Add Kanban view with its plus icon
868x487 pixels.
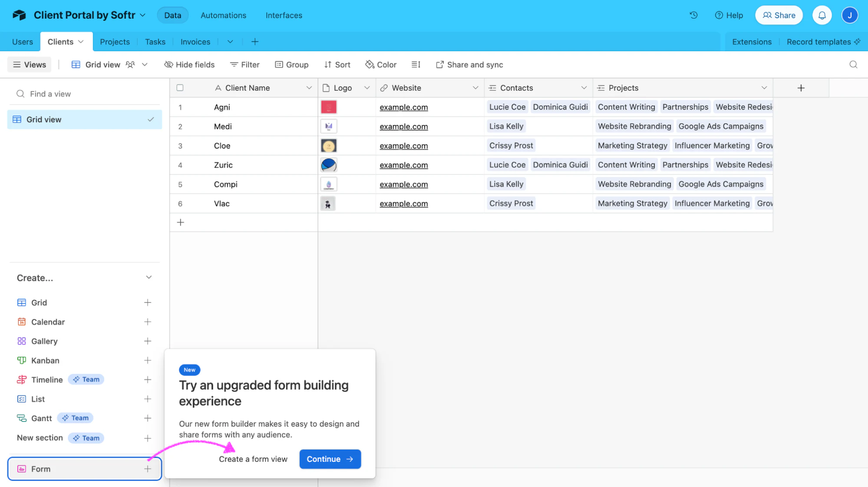click(148, 360)
